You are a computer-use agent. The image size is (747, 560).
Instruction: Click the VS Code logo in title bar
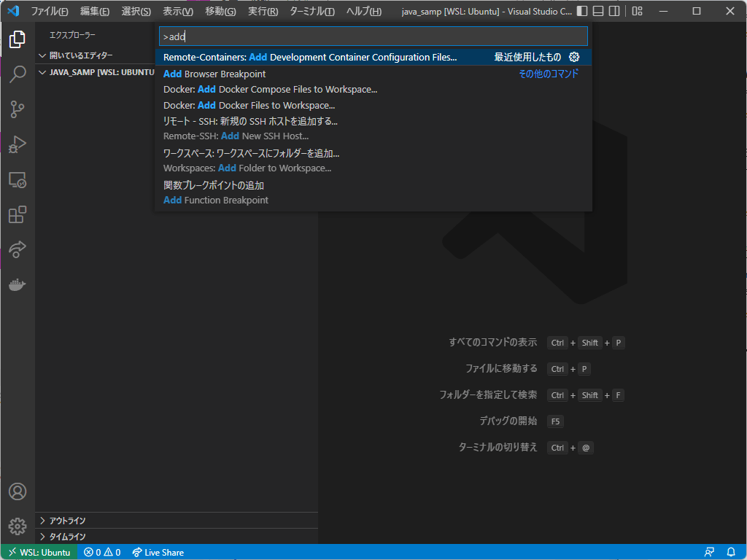[x=13, y=11]
